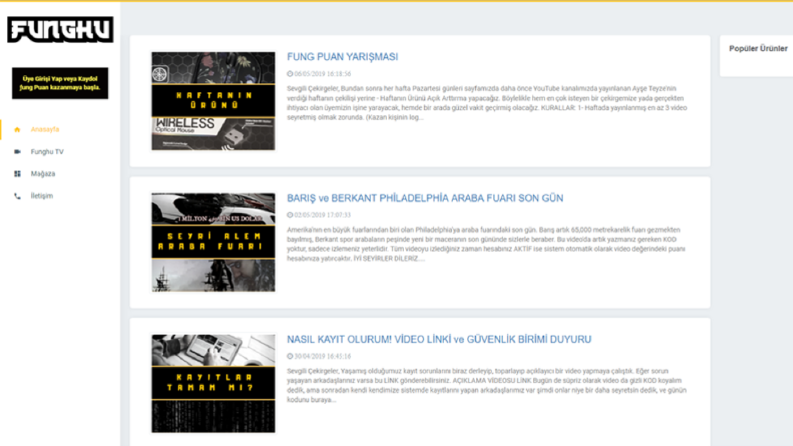Click the Kayıtlar Tamam Mı thumbnail

(213, 383)
